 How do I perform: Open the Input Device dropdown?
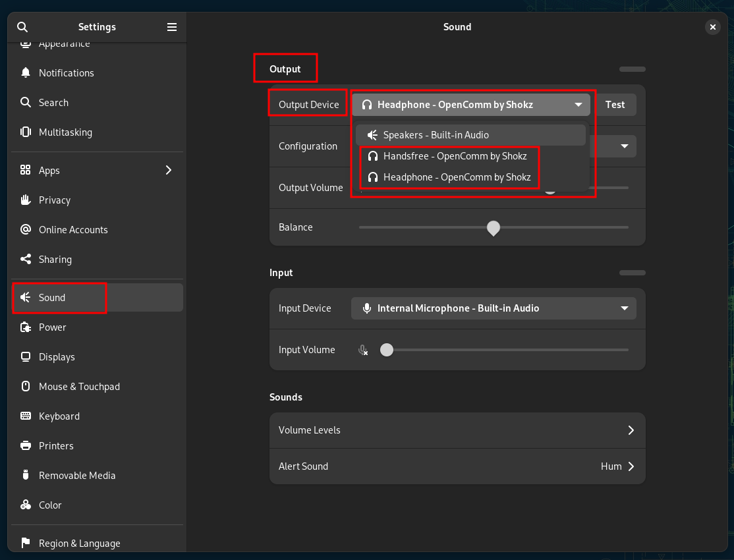pos(494,308)
